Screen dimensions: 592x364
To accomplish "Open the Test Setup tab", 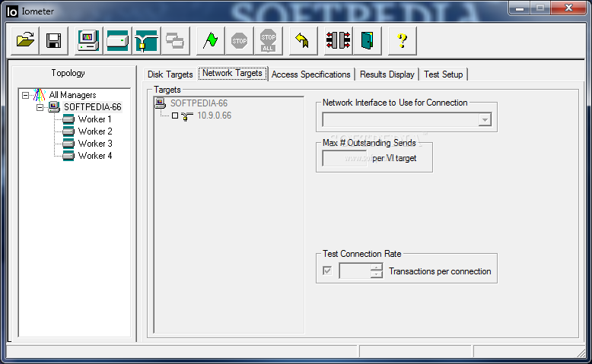I will 444,74.
